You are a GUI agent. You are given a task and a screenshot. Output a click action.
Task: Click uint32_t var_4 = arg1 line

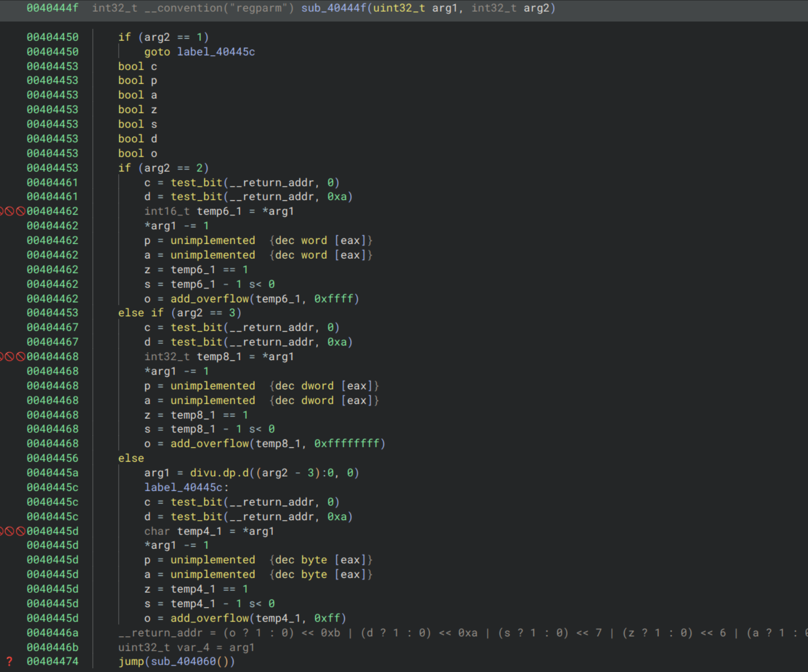187,648
